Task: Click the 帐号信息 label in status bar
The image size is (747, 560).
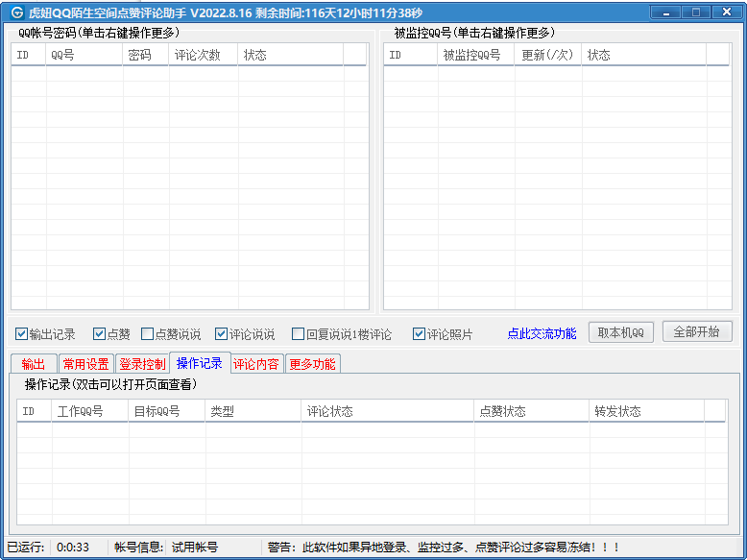Action: coord(138,548)
